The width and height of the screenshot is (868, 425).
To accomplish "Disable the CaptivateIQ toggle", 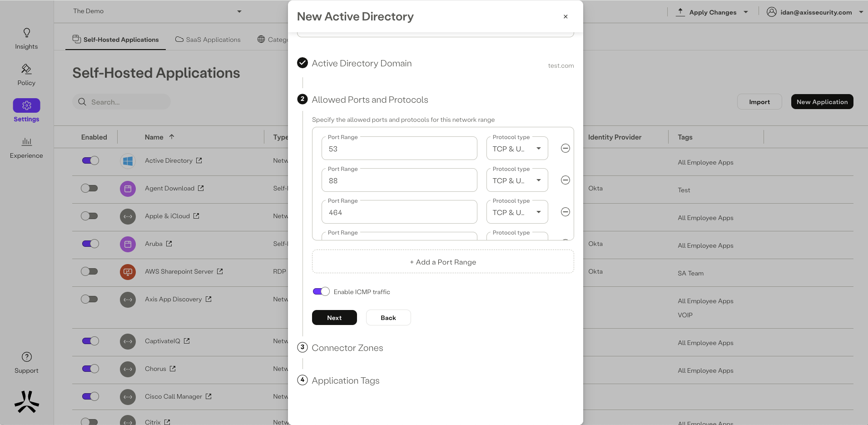I will (x=90, y=341).
